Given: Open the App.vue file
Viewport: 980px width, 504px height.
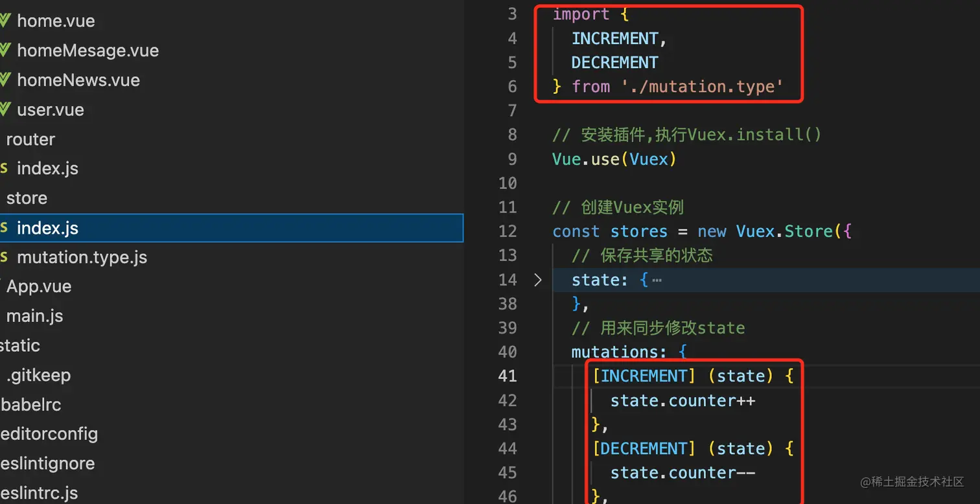Looking at the screenshot, I should click(39, 286).
